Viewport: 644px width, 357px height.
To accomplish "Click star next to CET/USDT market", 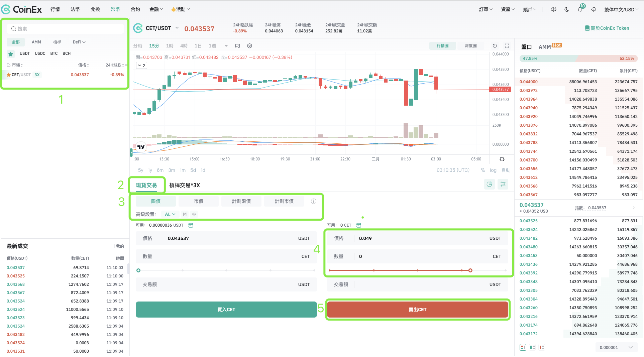I will (x=9, y=75).
